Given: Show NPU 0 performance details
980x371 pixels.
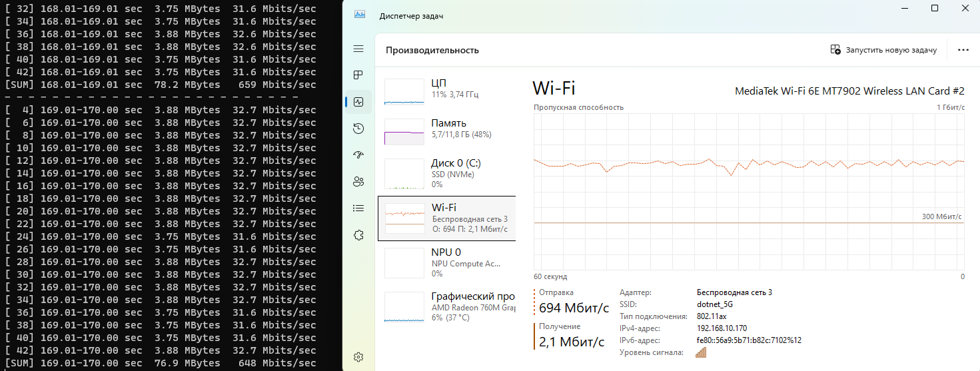Looking at the screenshot, I should click(x=446, y=262).
